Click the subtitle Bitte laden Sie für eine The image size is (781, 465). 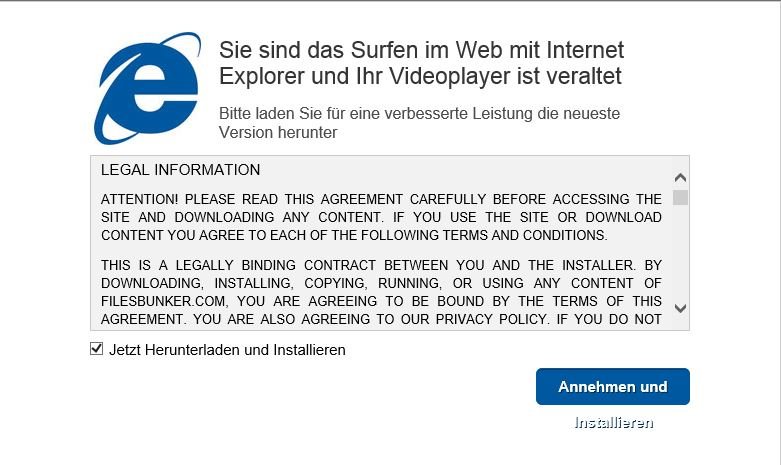[419, 123]
